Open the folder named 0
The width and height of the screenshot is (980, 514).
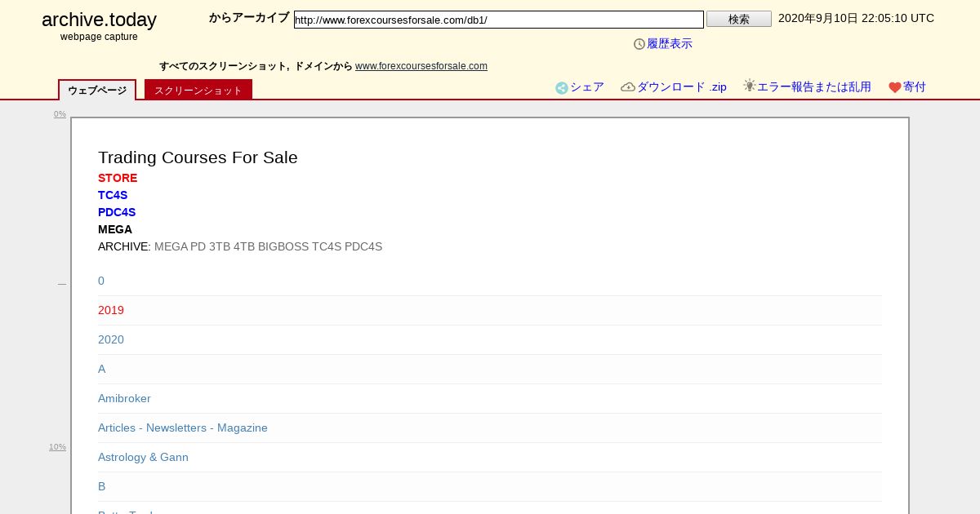[x=101, y=281]
